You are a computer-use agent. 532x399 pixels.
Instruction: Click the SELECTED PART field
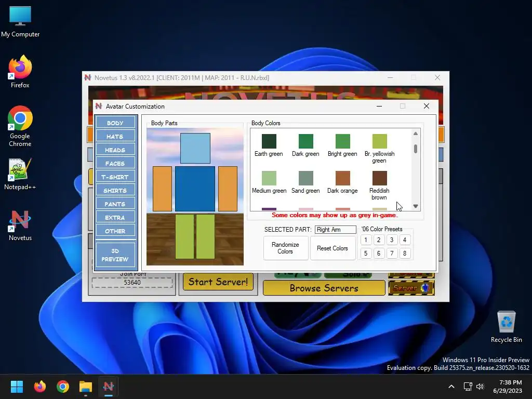pos(336,230)
